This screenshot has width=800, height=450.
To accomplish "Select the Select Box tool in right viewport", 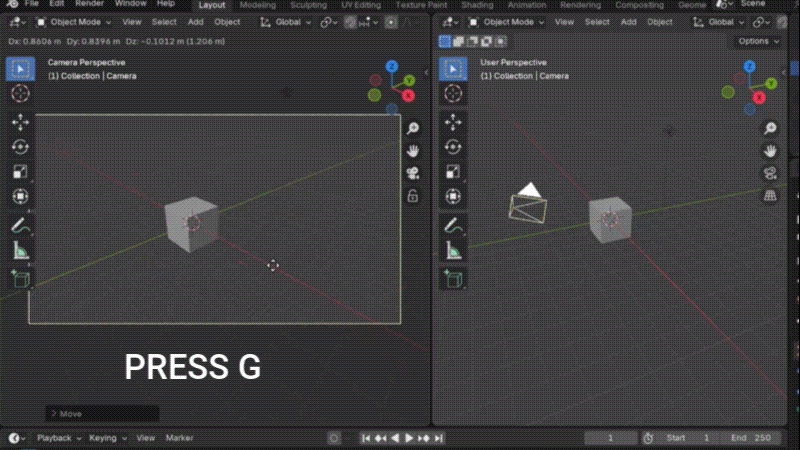I will (453, 69).
